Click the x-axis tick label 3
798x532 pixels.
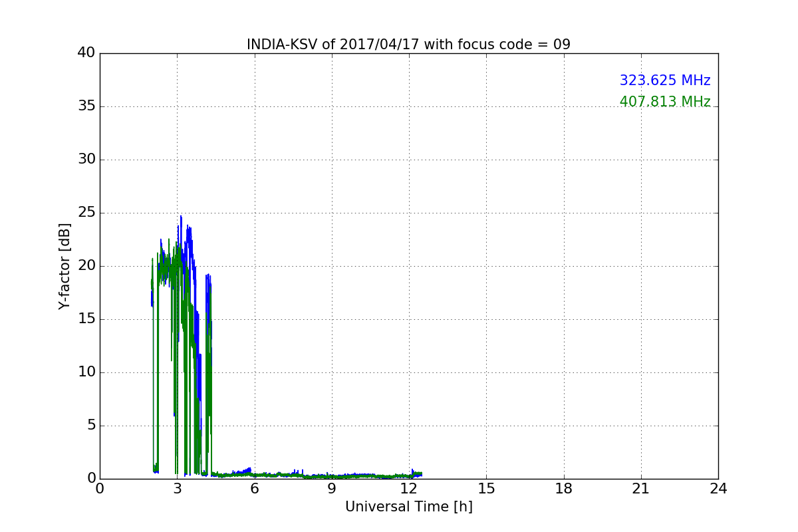[x=177, y=489]
